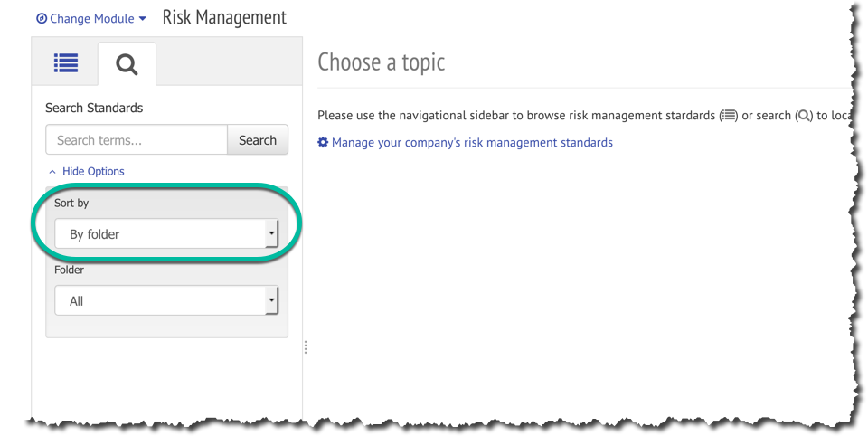868x436 pixels.
Task: Collapse options using the Hide Options chevron
Action: click(52, 172)
